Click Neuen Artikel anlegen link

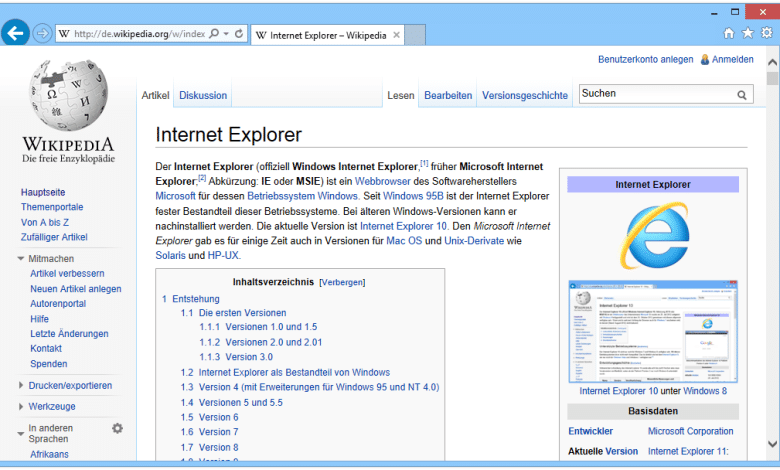tap(76, 289)
